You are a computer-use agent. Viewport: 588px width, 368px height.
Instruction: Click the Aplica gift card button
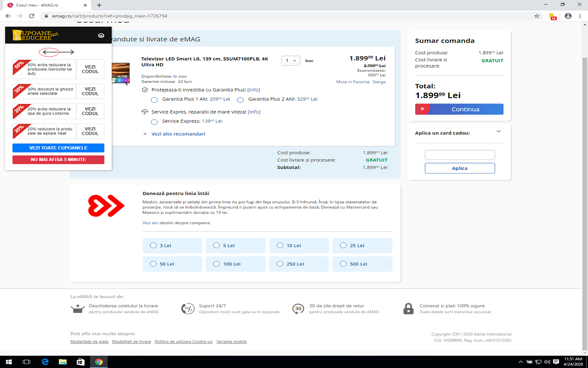pos(460,168)
